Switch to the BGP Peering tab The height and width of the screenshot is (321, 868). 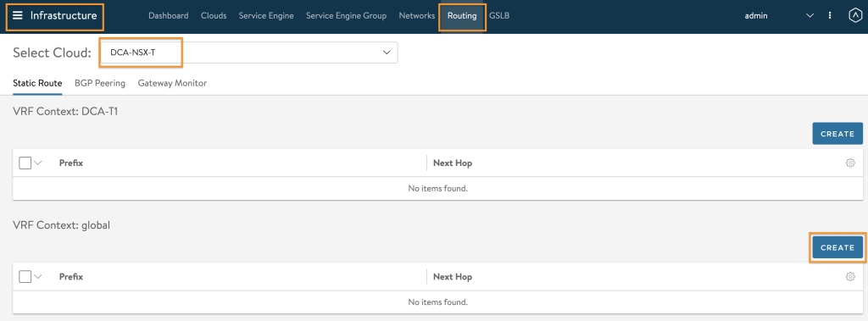point(100,83)
